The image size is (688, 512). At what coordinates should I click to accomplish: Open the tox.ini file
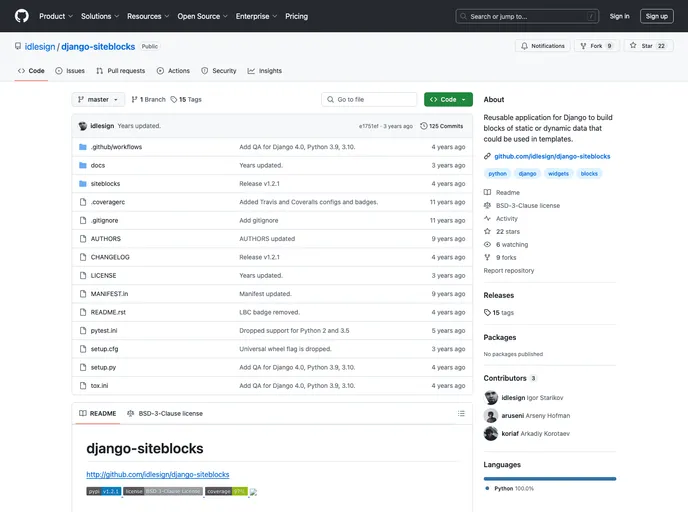tap(99, 386)
